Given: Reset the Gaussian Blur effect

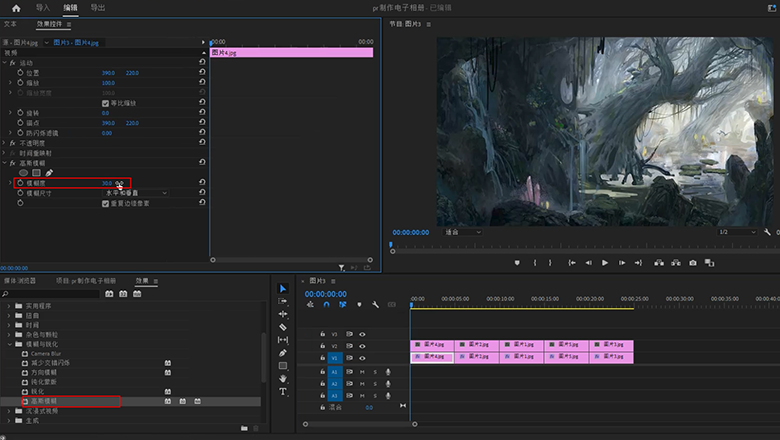Looking at the screenshot, I should pos(202,163).
